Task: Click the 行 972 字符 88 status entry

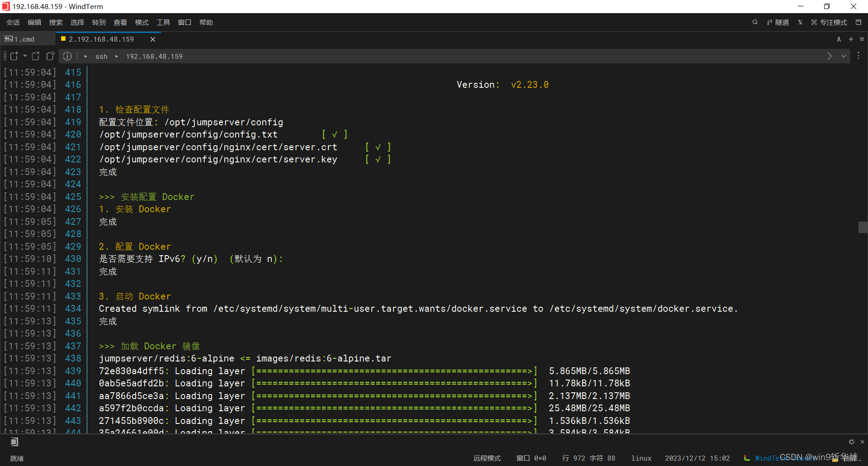Action: [589, 458]
